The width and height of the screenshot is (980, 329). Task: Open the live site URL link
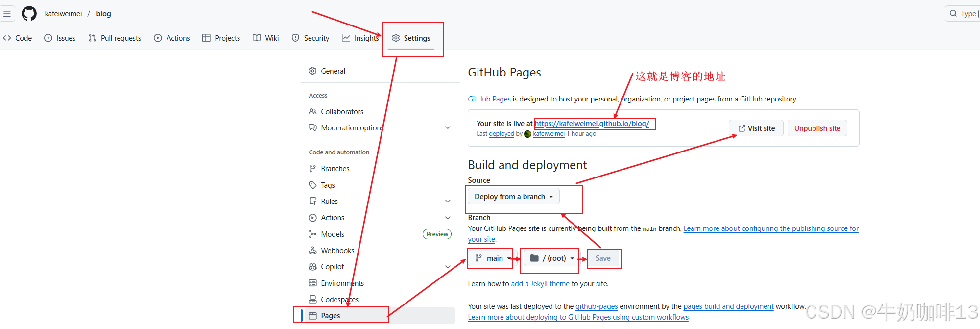(x=592, y=124)
